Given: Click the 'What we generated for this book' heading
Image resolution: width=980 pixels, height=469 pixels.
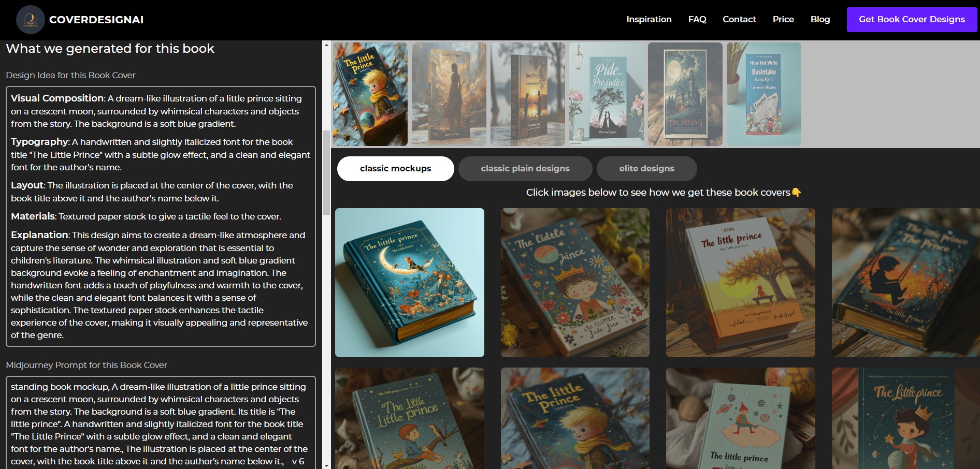Looking at the screenshot, I should point(110,49).
